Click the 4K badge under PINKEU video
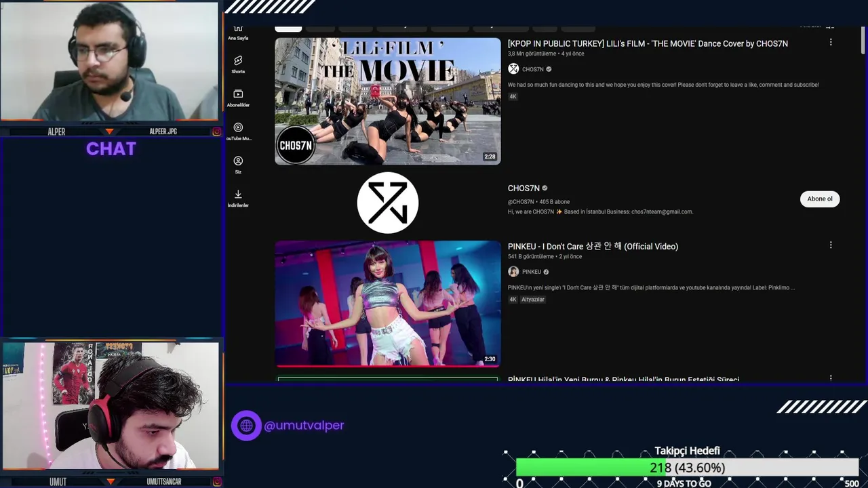 pyautogui.click(x=513, y=300)
